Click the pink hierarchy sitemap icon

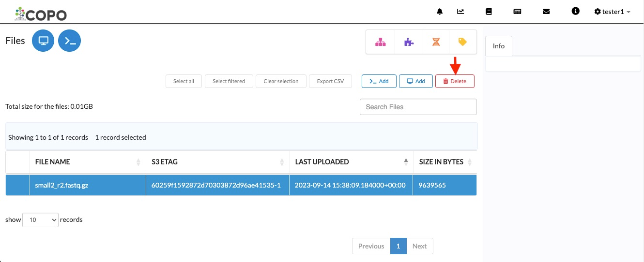click(x=381, y=43)
